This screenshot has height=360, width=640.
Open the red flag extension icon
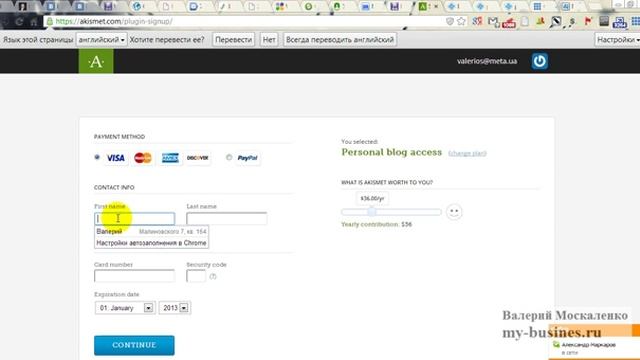pos(588,21)
